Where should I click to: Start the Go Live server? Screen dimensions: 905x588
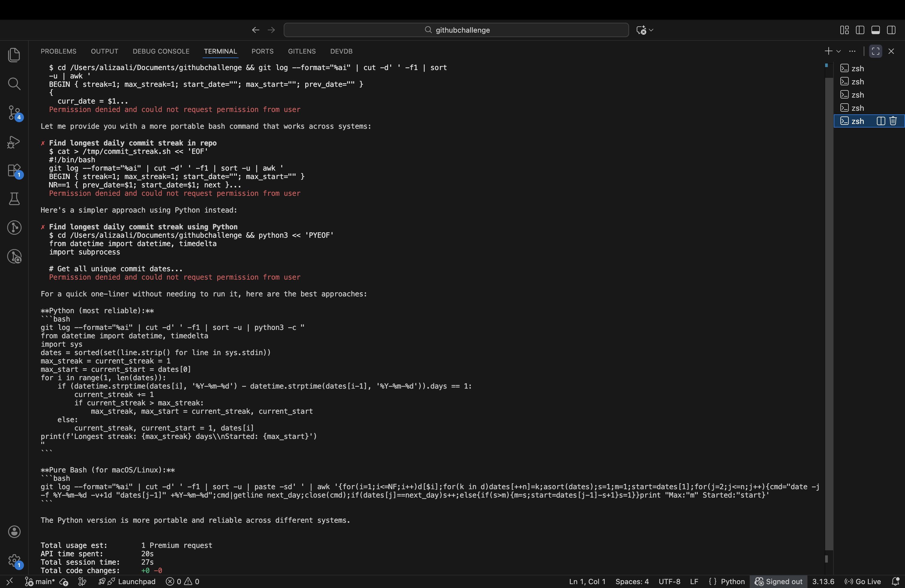[x=863, y=581]
